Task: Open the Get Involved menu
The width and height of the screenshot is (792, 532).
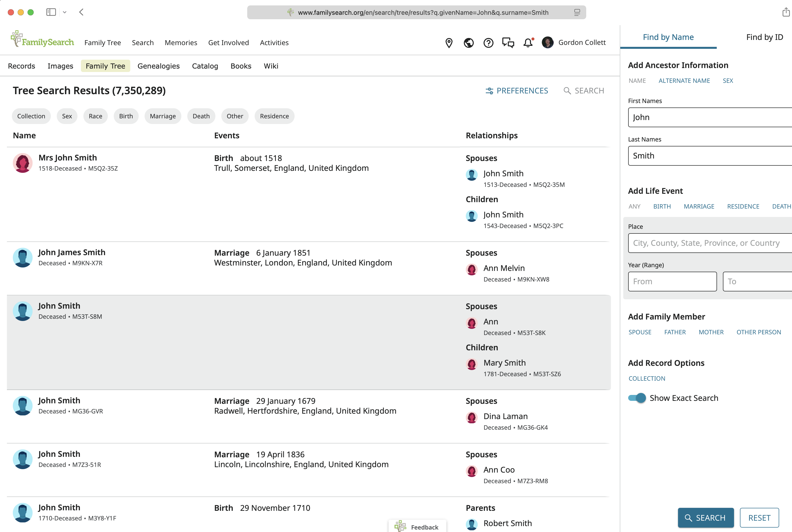Action: (x=228, y=43)
